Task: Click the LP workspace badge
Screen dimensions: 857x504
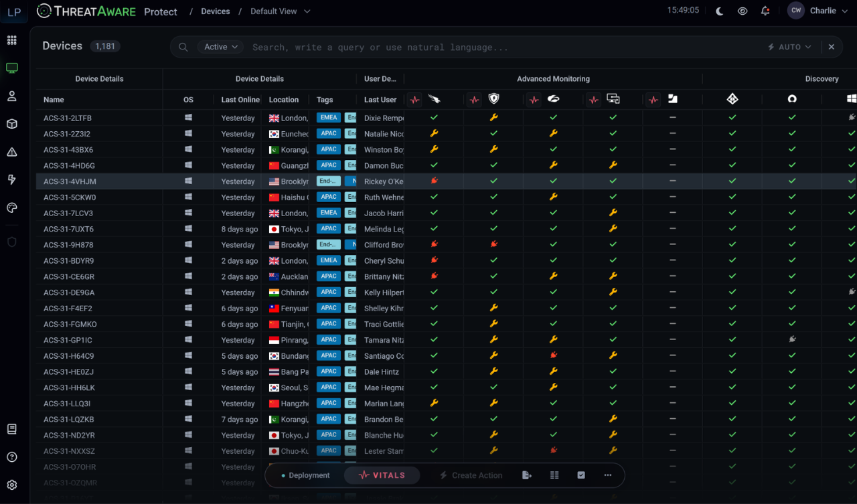Action: click(14, 12)
